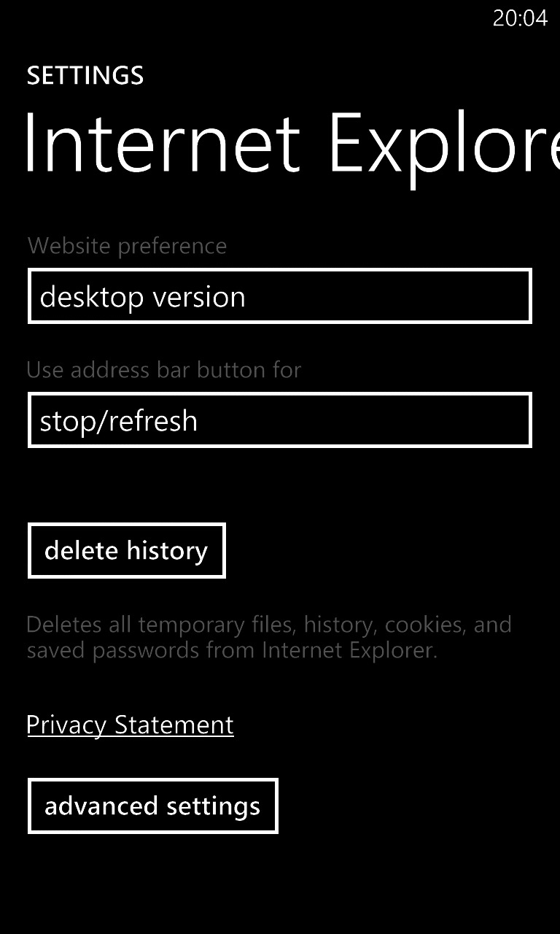The image size is (560, 934).
Task: Select the 'stop/refresh' combo box
Action: point(279,420)
